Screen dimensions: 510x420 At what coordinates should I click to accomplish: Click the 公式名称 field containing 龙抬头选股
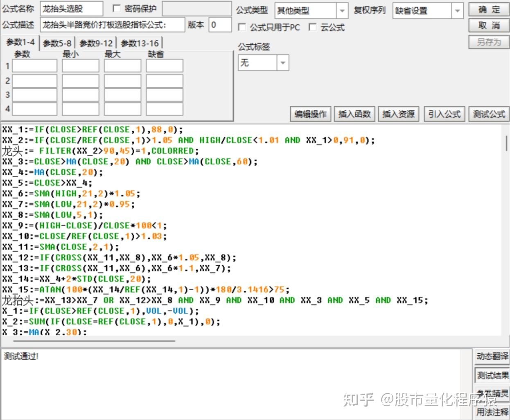click(x=72, y=9)
